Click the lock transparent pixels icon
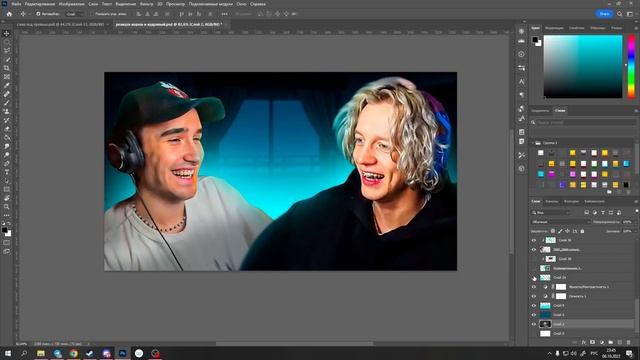The width and height of the screenshot is (640, 360). [553, 231]
